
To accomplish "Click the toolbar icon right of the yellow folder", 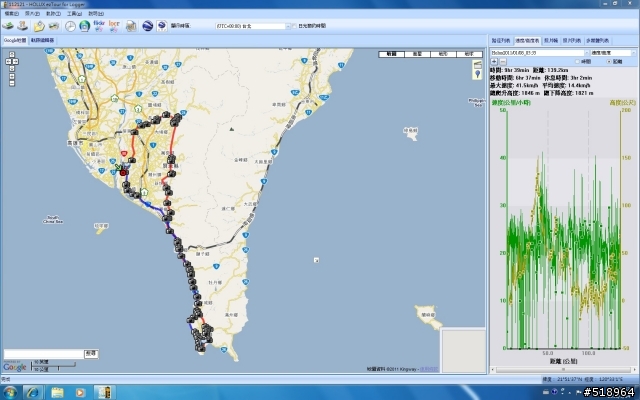I will point(54,26).
